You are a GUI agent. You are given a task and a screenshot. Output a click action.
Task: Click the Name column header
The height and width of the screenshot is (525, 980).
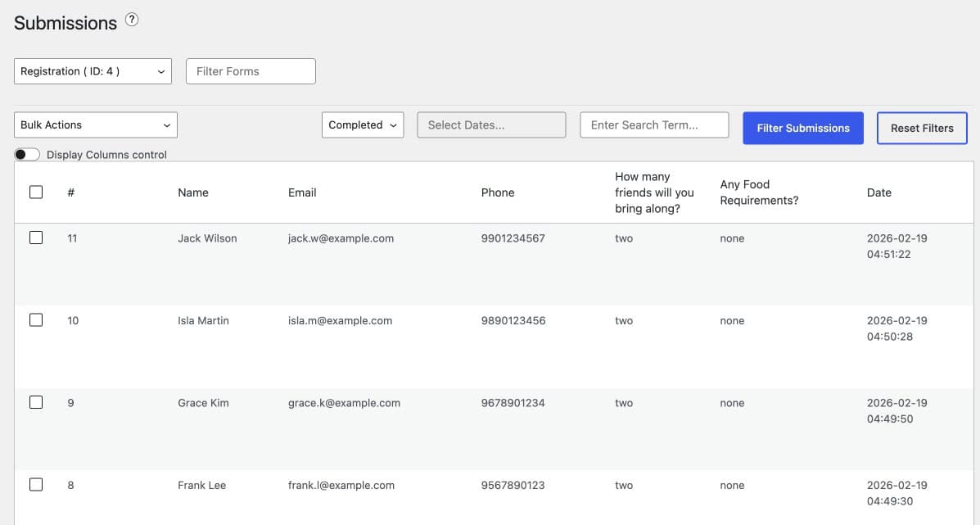click(193, 192)
